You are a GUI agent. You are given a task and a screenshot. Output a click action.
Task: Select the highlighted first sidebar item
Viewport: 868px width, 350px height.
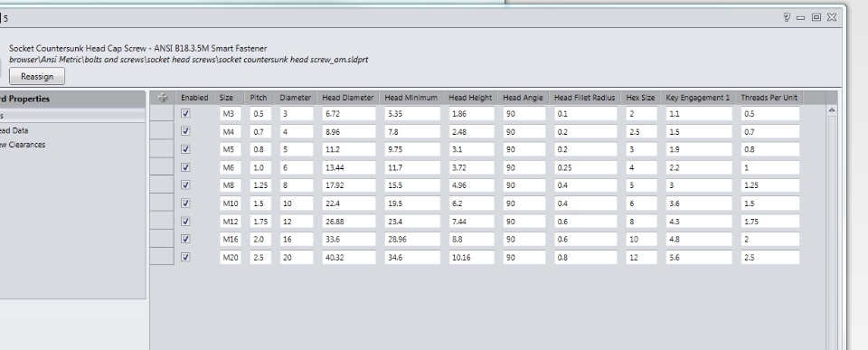tap(72, 116)
